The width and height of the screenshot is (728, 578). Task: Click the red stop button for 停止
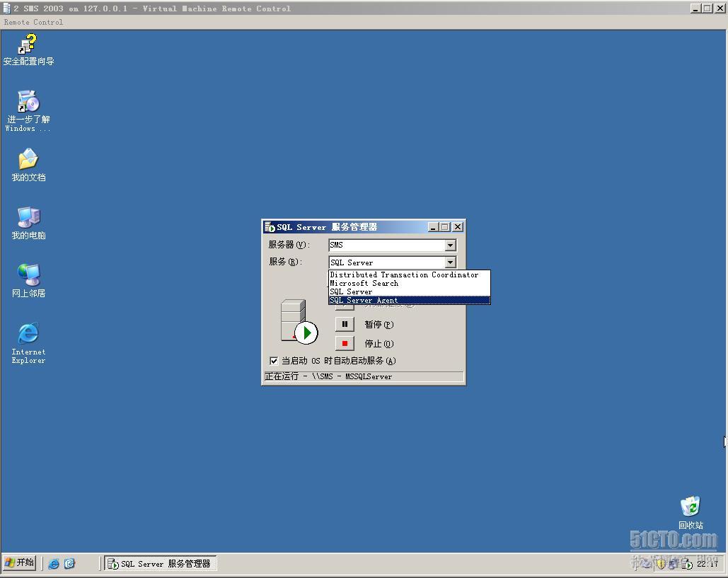coord(345,344)
